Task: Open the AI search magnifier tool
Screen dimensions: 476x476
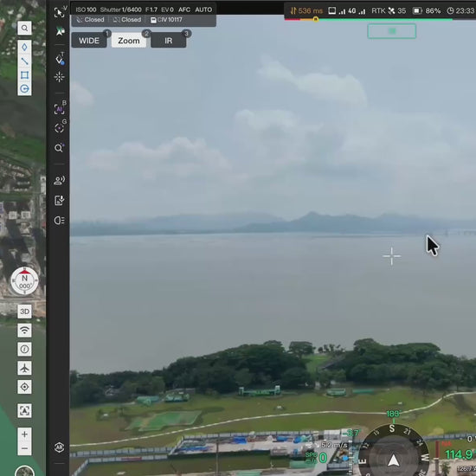Action: click(x=59, y=148)
